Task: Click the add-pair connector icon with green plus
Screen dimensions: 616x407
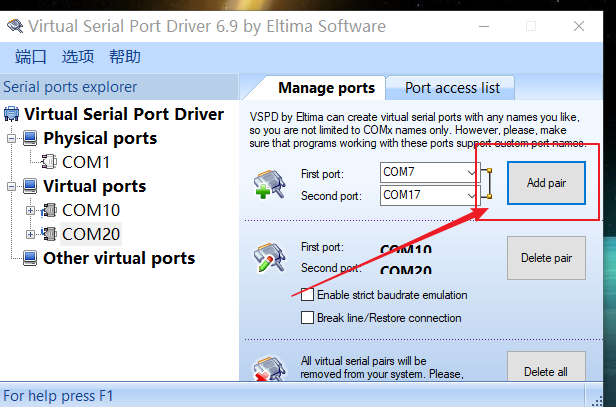Action: tap(270, 184)
